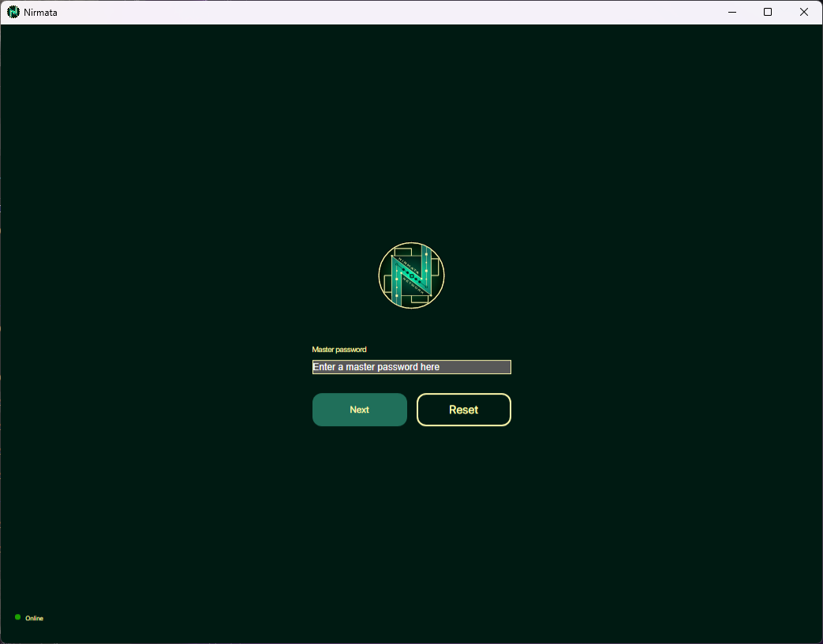Viewport: 823px width, 644px height.
Task: Click the Master password label
Action: (339, 350)
